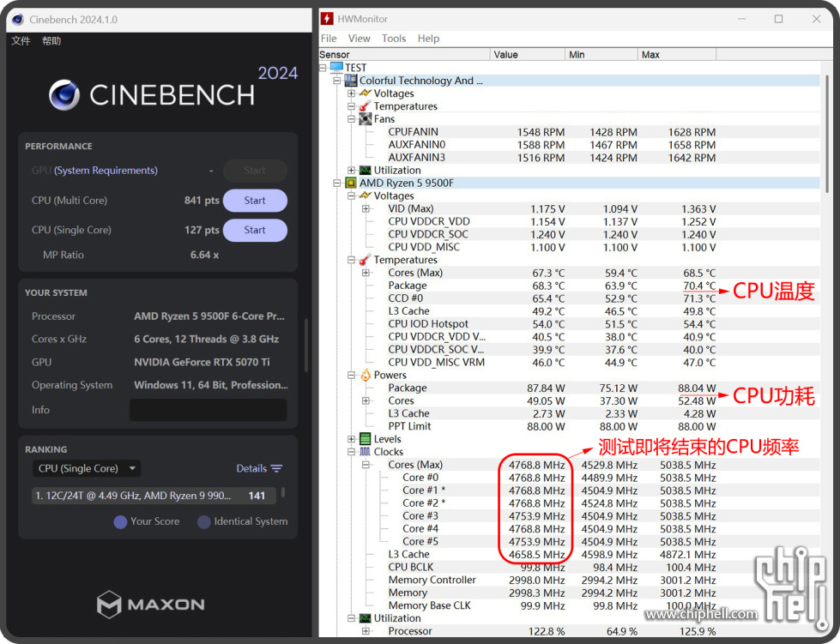Click the Levels node icon
The width and height of the screenshot is (840, 644).
[x=365, y=439]
